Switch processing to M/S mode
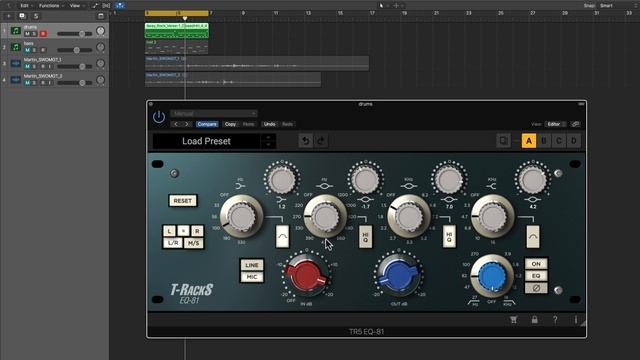This screenshot has width=640, height=360. (193, 243)
